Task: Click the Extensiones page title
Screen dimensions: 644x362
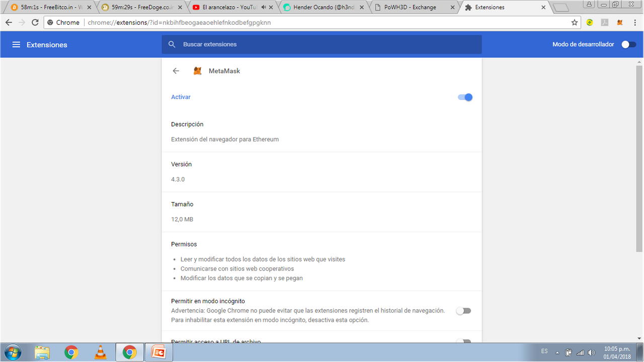Action: pyautogui.click(x=47, y=45)
